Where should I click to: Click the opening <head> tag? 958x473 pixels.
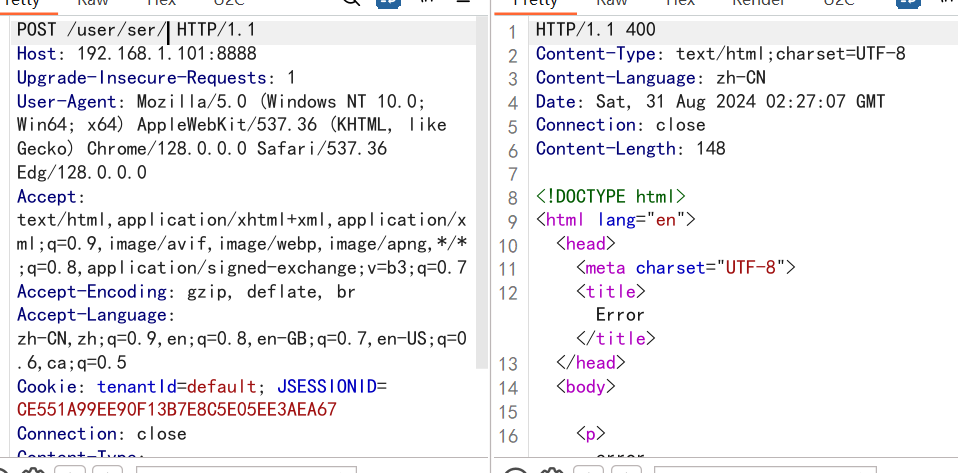click(x=586, y=244)
